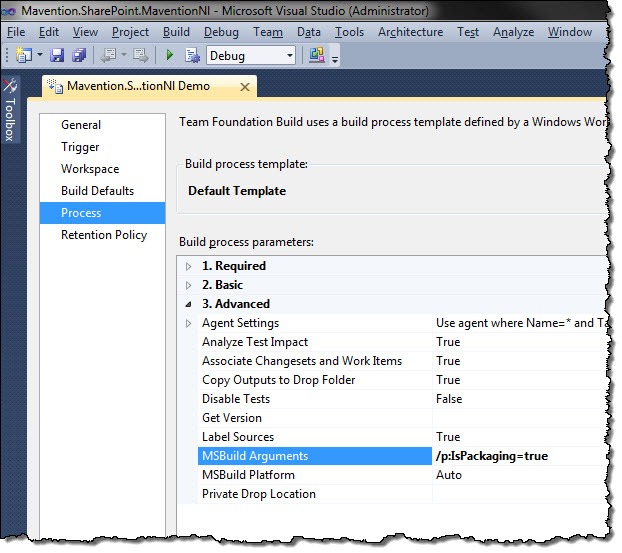Open the Team menu
Image resolution: width=622 pixels, height=553 pixels.
click(268, 32)
